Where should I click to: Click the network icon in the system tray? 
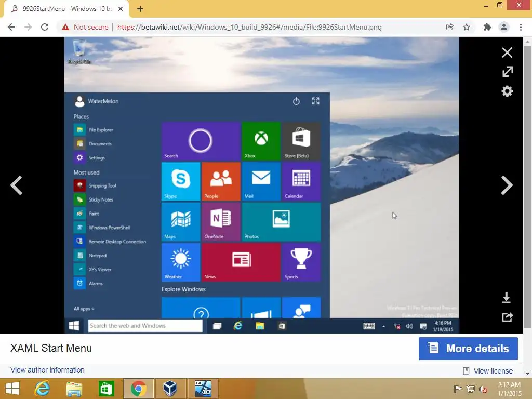[x=470, y=389]
